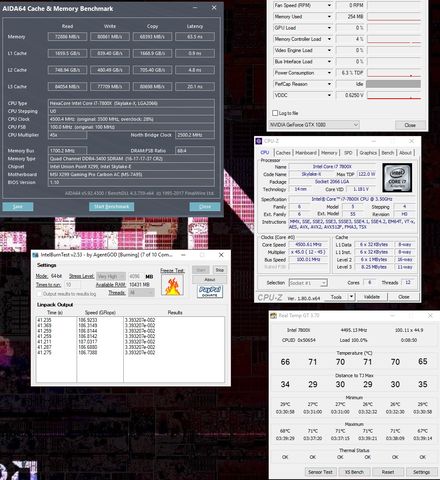Click the Memory Read value field in AIDA64

(x=67, y=37)
